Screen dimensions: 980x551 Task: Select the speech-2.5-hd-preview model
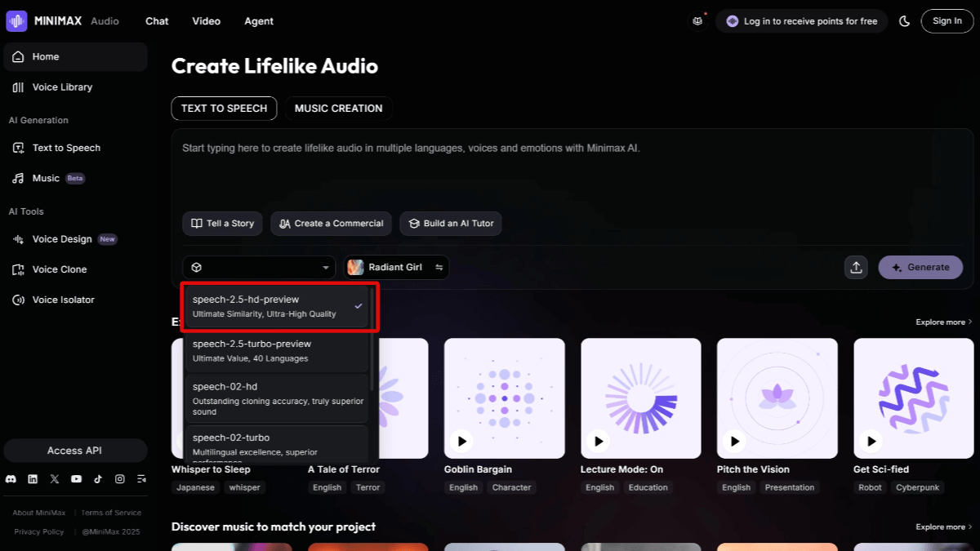(277, 306)
